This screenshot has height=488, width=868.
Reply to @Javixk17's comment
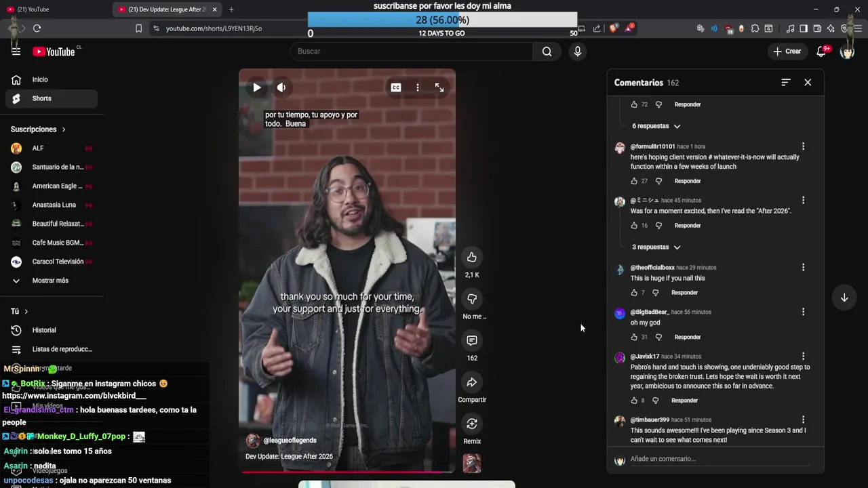point(684,401)
